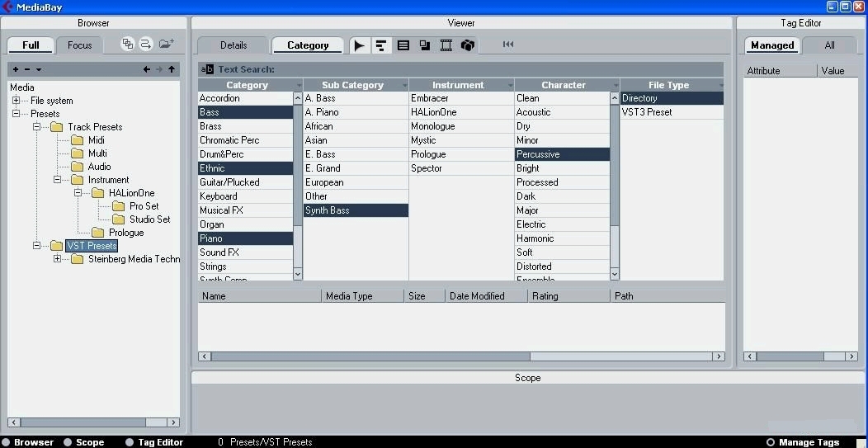868x448 pixels.
Task: Select 'Synth Bass' in Sub Category
Action: point(356,210)
